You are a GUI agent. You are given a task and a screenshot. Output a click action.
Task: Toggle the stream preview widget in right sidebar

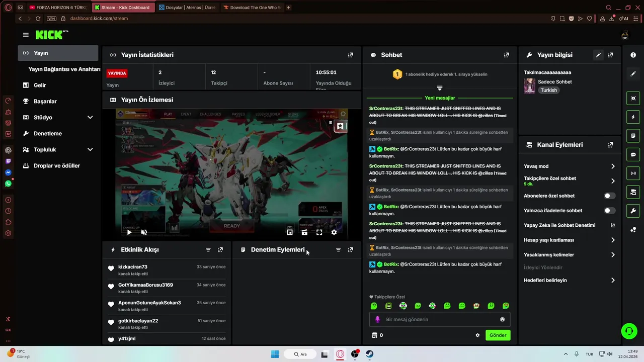[x=633, y=98]
